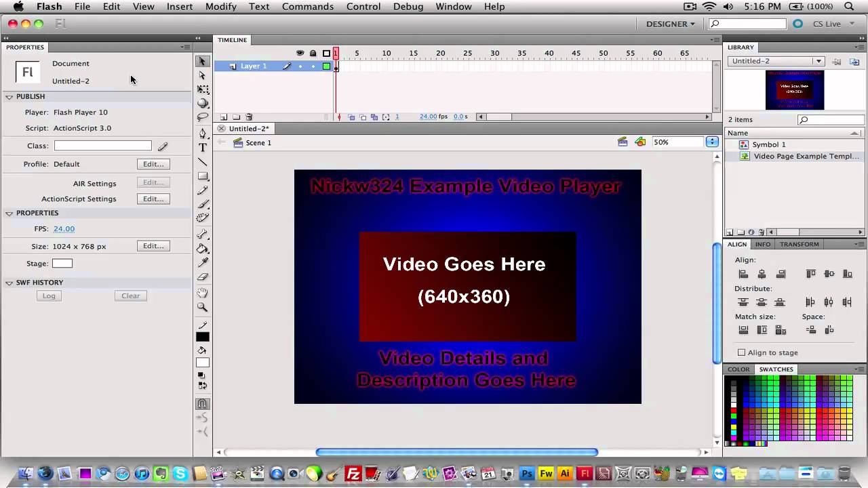This screenshot has height=488, width=868.
Task: Select the Zoom magnifier tool
Action: pos(202,307)
